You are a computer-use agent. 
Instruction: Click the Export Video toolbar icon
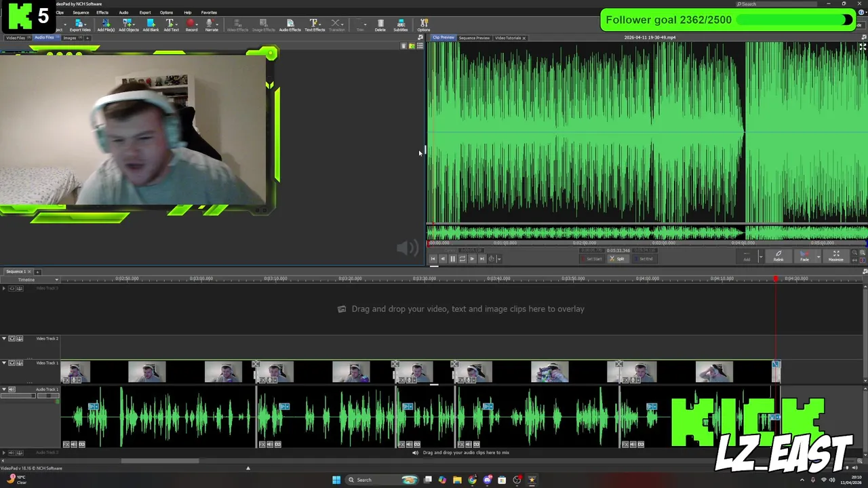[x=79, y=26]
